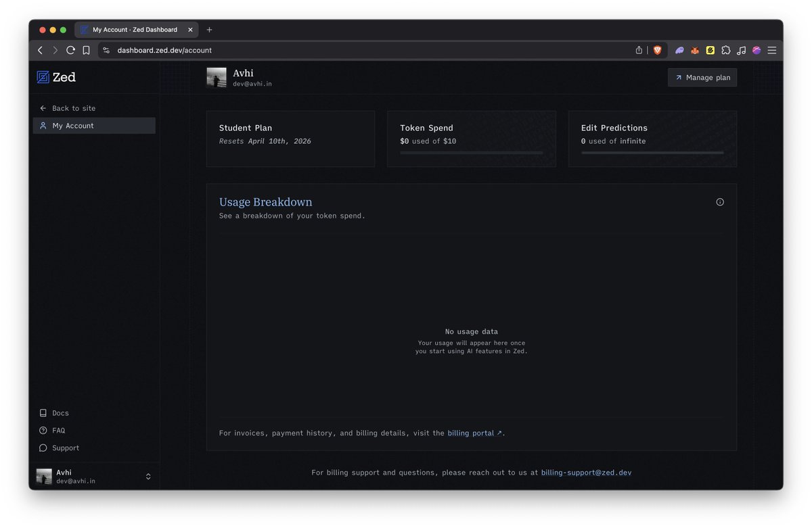The width and height of the screenshot is (812, 528).
Task: Click 'Resets April 10th, 2026' text
Action: [x=265, y=141]
